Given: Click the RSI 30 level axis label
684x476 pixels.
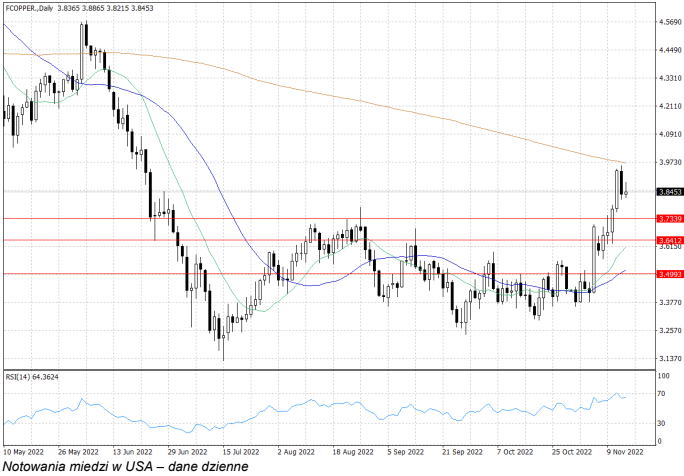Looking at the screenshot, I should click(662, 425).
